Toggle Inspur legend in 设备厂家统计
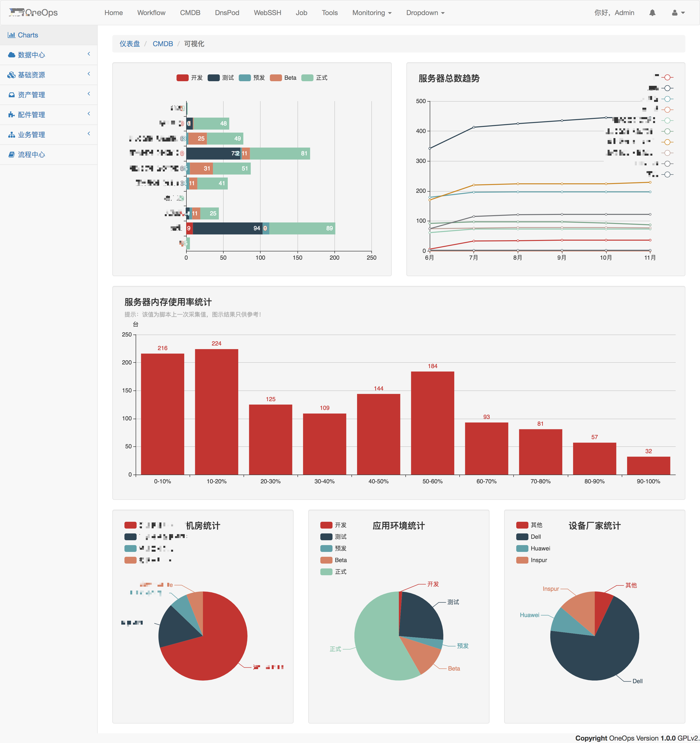Image resolution: width=700 pixels, height=743 pixels. point(532,560)
